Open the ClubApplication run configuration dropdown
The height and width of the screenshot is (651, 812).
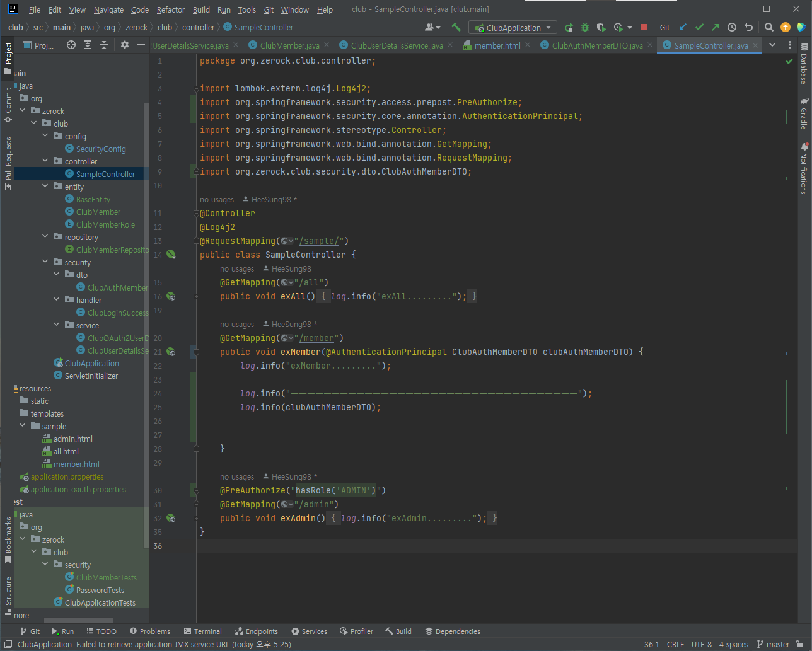(513, 28)
